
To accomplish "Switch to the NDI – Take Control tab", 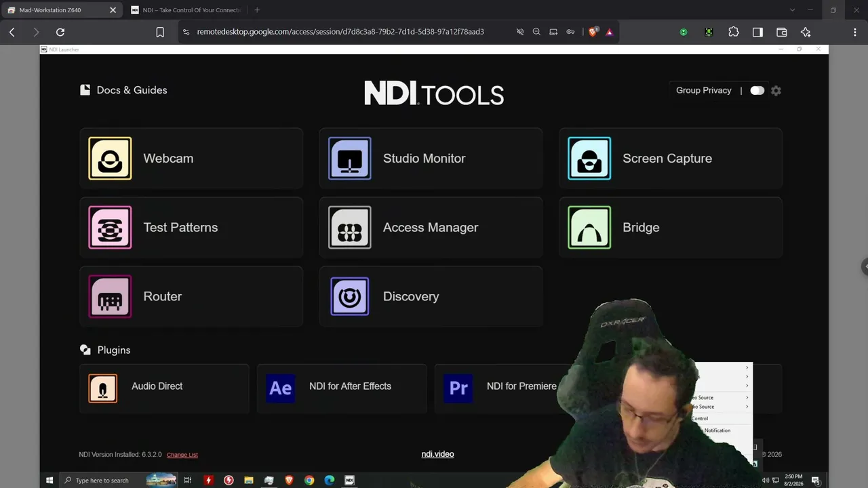I will [186, 10].
